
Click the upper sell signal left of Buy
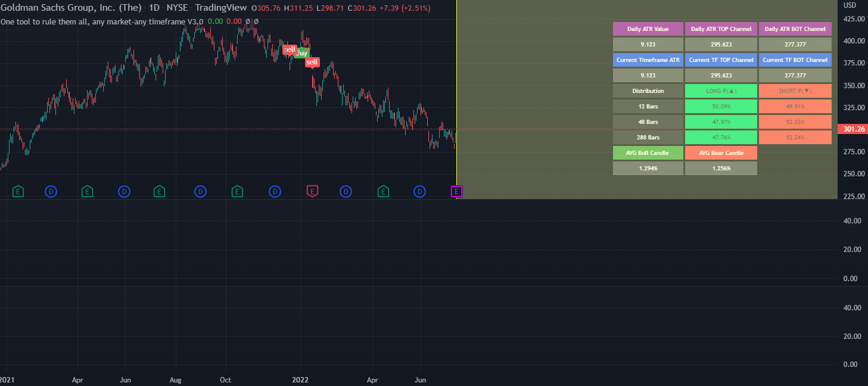pos(290,49)
